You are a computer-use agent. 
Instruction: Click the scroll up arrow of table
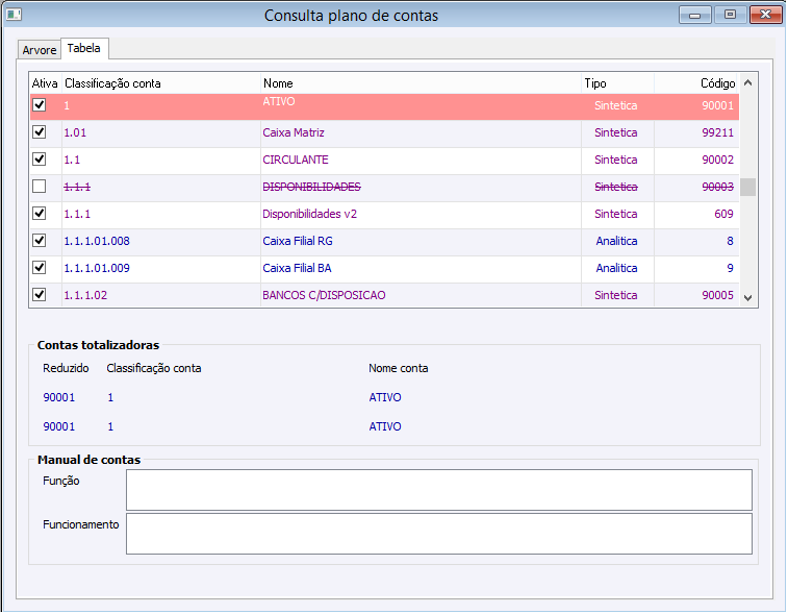(x=748, y=83)
